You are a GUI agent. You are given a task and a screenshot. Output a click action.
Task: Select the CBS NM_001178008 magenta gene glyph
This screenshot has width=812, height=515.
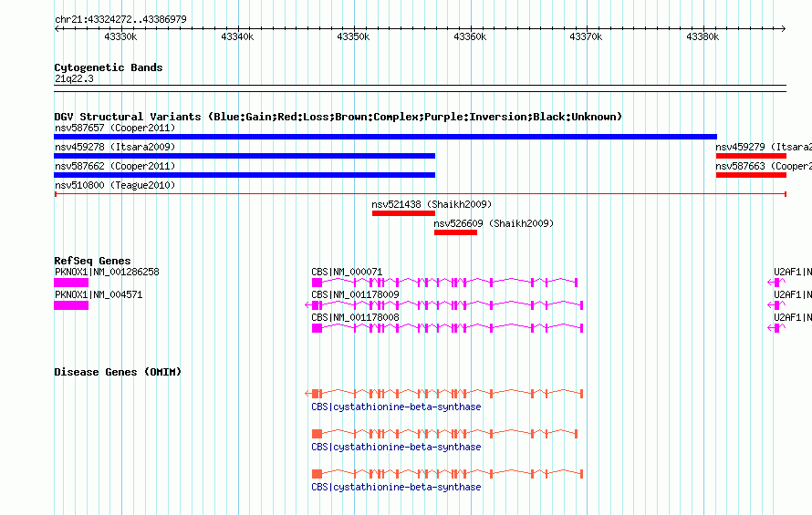[447, 328]
